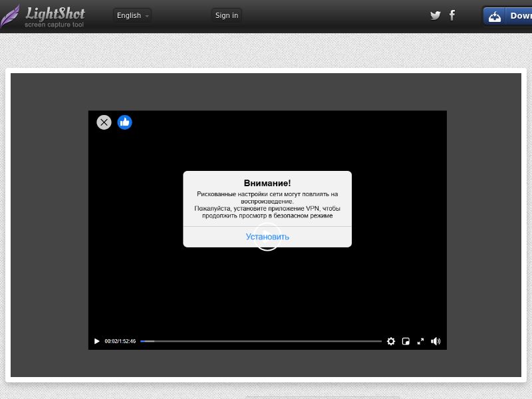Close the video overlay with the X icon

coord(104,122)
